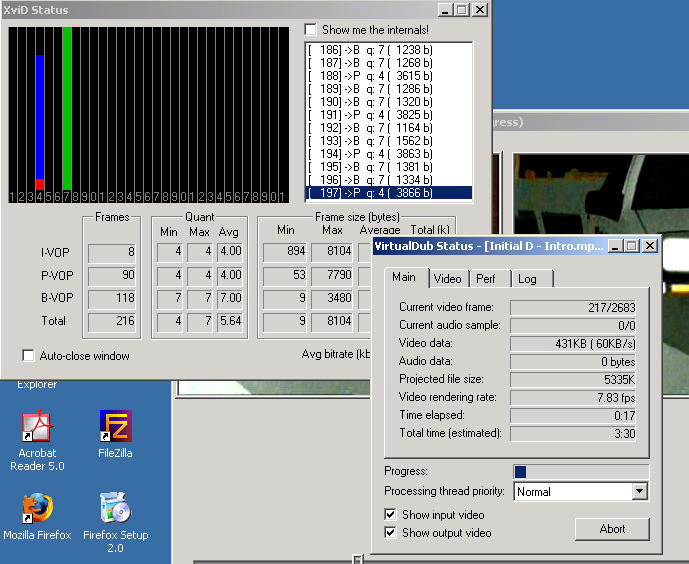Click the B-VOP frames value 118

click(112, 299)
